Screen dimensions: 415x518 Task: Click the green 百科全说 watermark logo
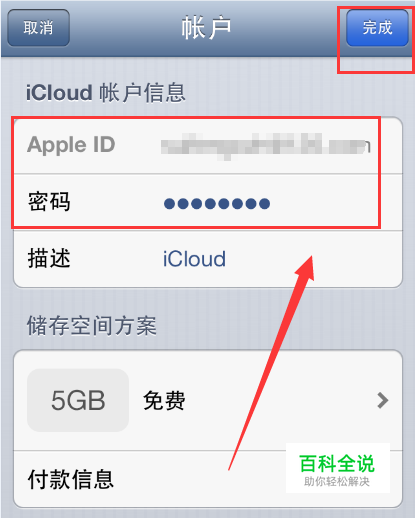click(x=337, y=464)
